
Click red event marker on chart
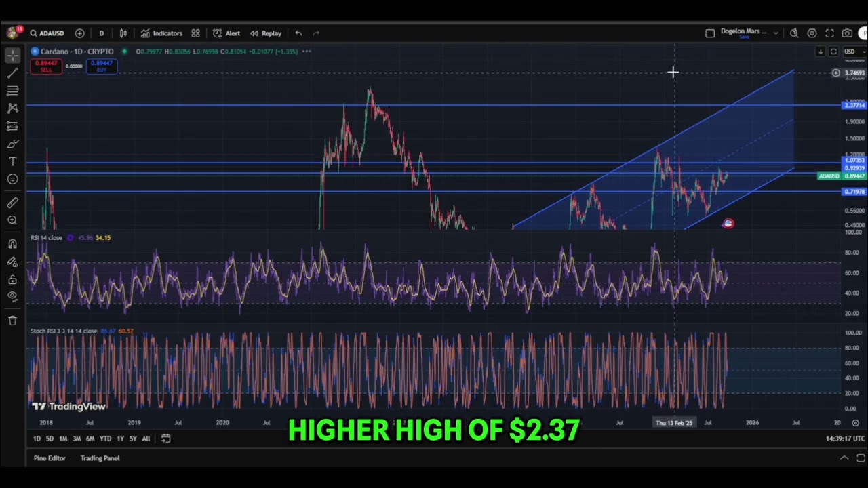pos(728,224)
